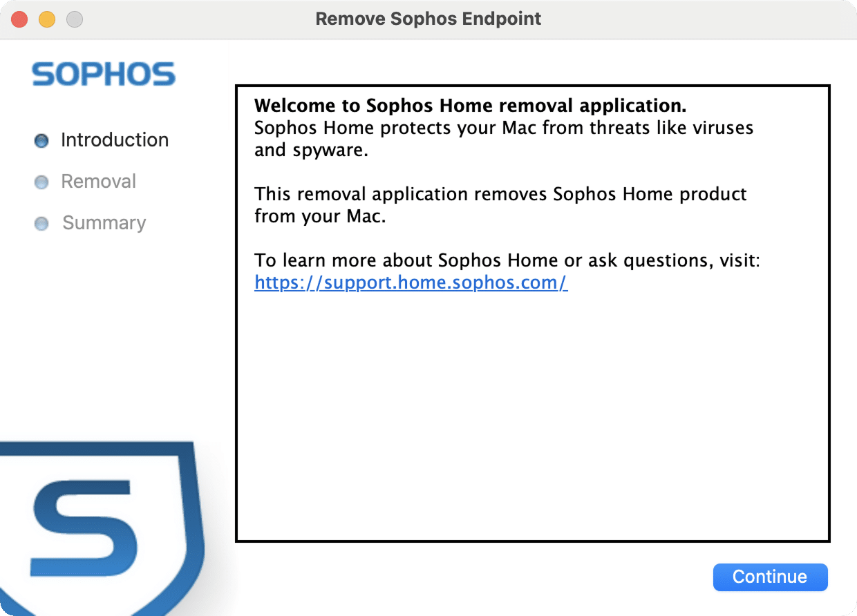This screenshot has width=857, height=616.
Task: Click the paragraph describing the removal application
Action: (500, 205)
